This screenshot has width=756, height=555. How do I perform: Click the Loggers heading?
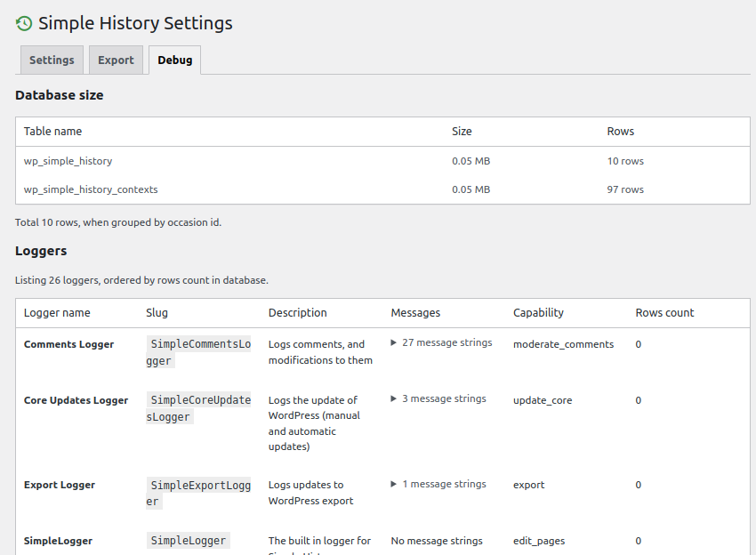coord(41,251)
